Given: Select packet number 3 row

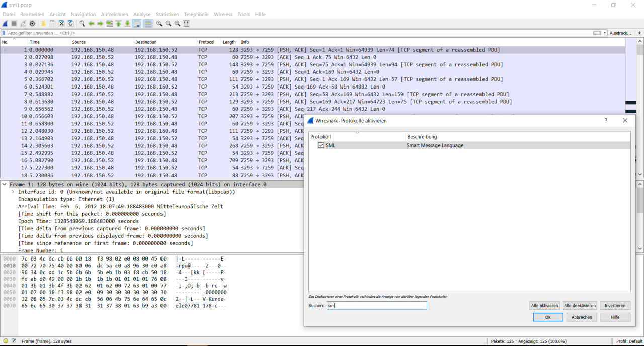Looking at the screenshot, I should (312, 64).
